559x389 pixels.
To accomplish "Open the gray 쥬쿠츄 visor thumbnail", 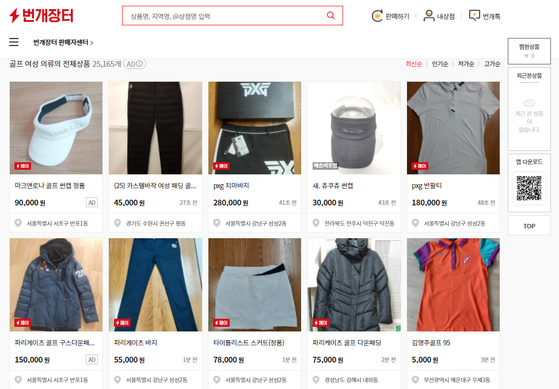I will tap(354, 128).
